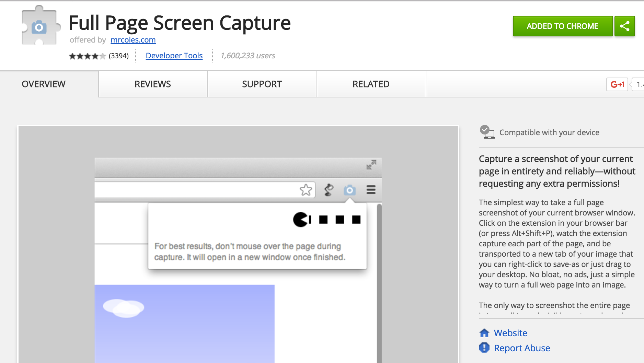
Task: Open the Website link
Action: coord(510,333)
